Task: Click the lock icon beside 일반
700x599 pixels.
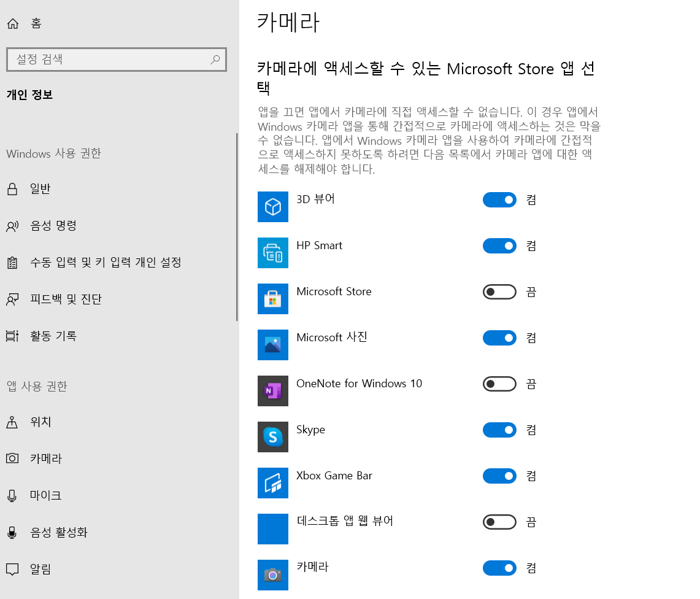Action: pos(12,189)
